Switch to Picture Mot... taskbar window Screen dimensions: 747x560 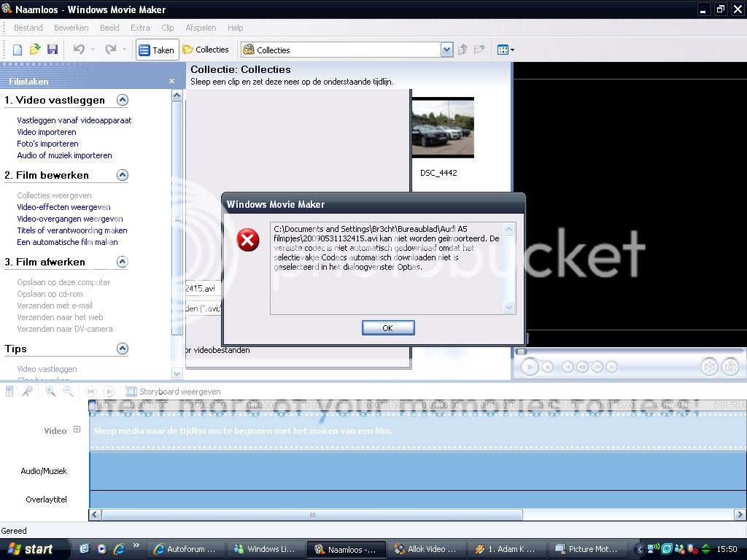click(587, 549)
